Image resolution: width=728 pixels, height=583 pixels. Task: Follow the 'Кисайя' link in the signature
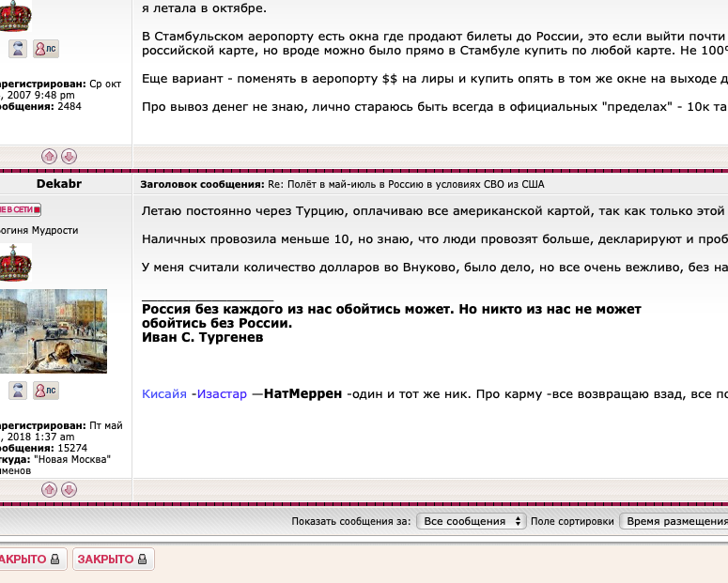tap(164, 394)
